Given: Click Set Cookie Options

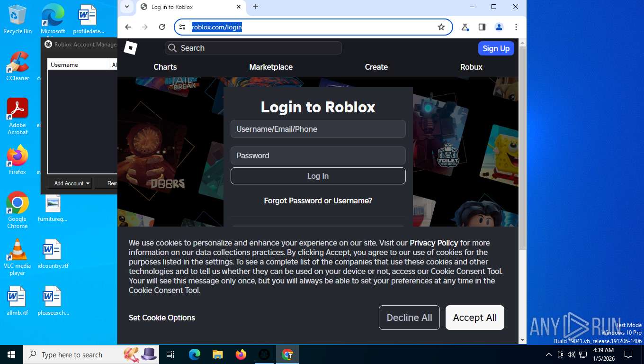Looking at the screenshot, I should tap(162, 318).
